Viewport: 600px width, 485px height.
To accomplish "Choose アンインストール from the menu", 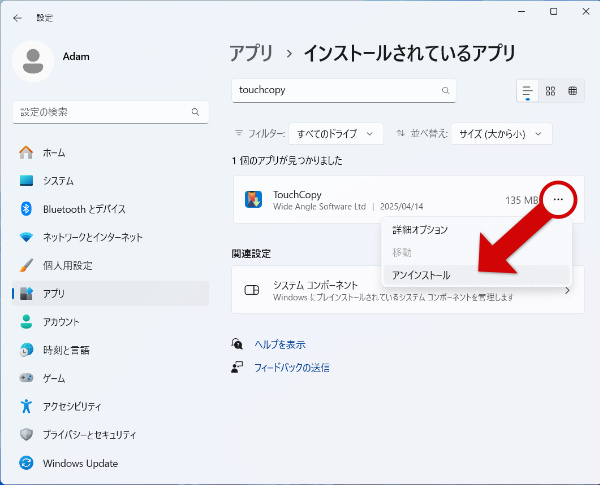I will pyautogui.click(x=476, y=275).
